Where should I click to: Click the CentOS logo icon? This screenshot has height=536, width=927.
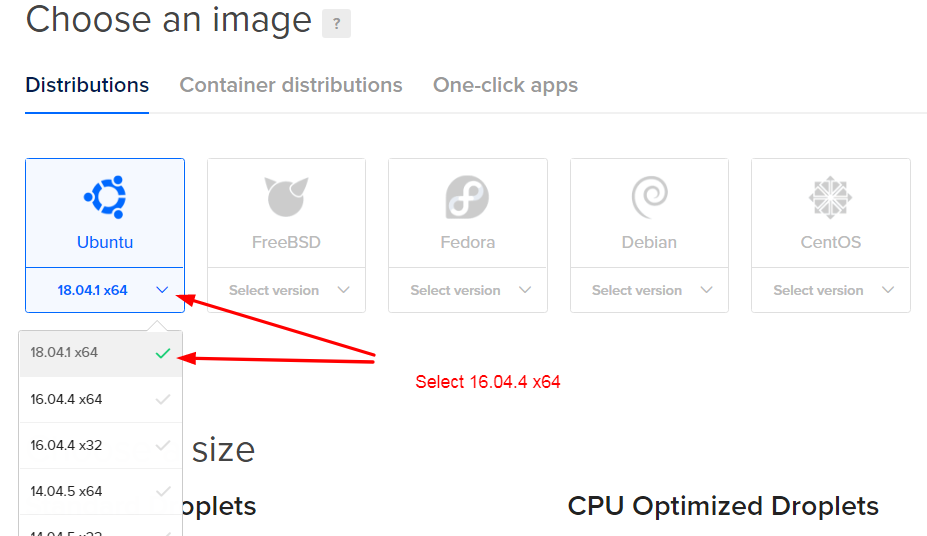pos(830,197)
